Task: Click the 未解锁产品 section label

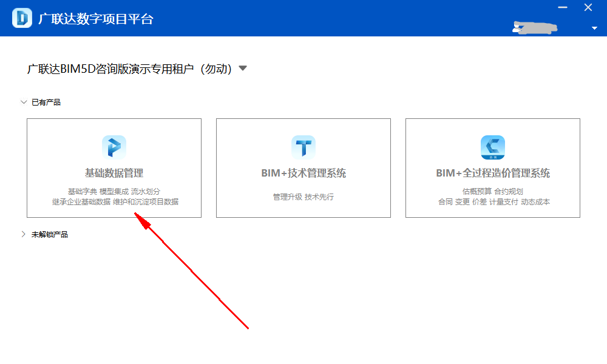Action: (50, 234)
